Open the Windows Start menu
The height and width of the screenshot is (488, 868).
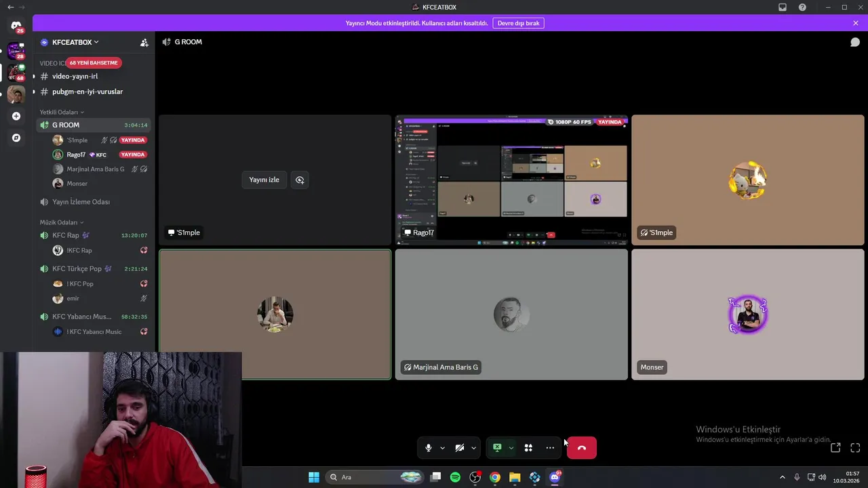click(x=314, y=477)
